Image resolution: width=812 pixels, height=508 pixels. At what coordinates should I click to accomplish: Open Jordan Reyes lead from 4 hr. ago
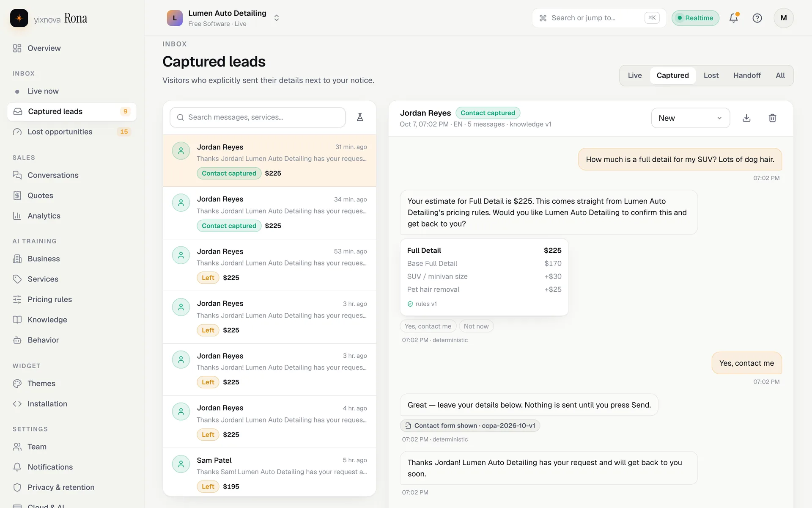point(269,422)
